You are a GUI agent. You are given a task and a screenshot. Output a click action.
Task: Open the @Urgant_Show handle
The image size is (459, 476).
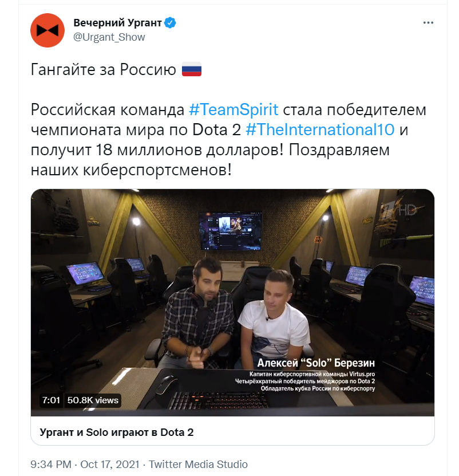[x=109, y=37]
